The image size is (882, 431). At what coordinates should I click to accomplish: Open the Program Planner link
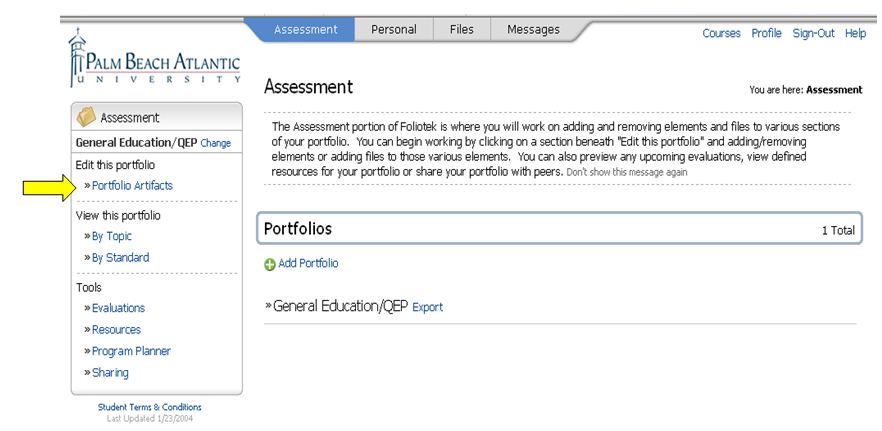131,351
